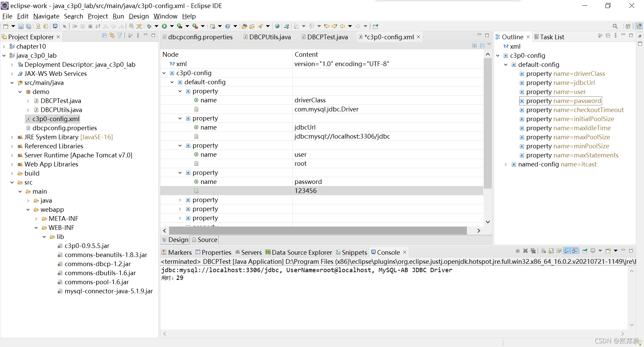Click the Debug icon on the toolbar
644x347 pixels.
(x=149, y=26)
